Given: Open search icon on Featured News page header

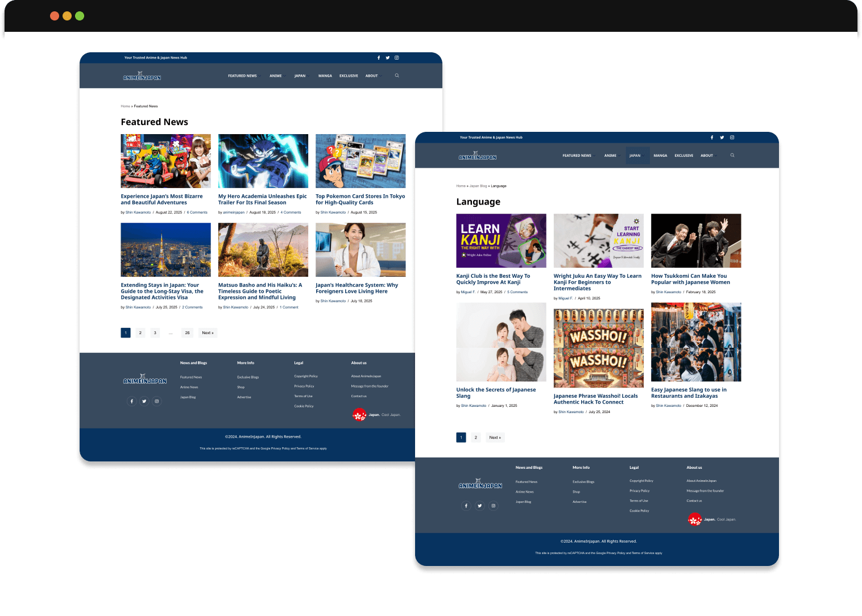Looking at the screenshot, I should tap(397, 76).
